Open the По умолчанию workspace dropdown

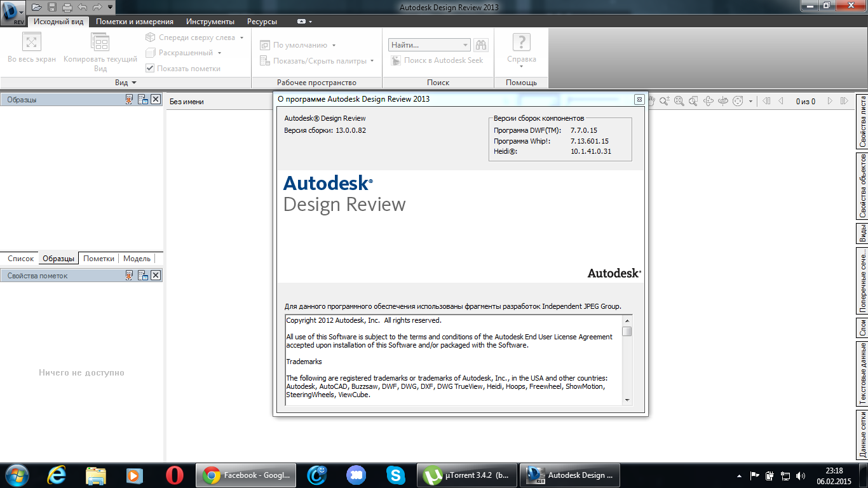334,45
